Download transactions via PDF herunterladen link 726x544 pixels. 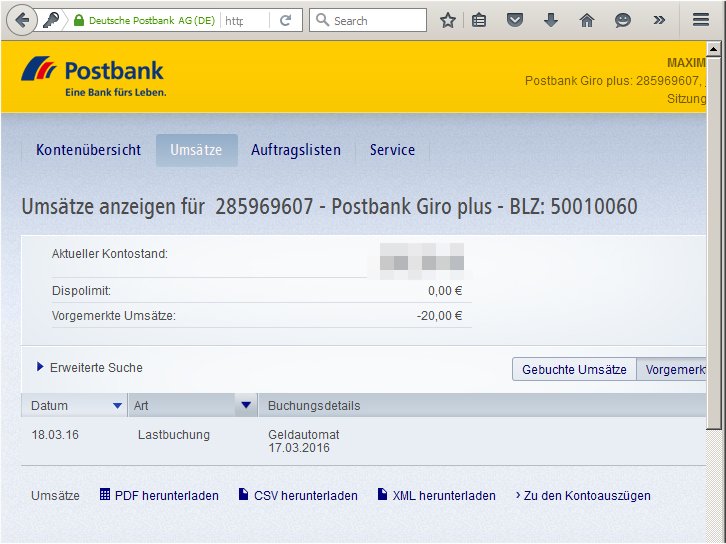(x=167, y=495)
